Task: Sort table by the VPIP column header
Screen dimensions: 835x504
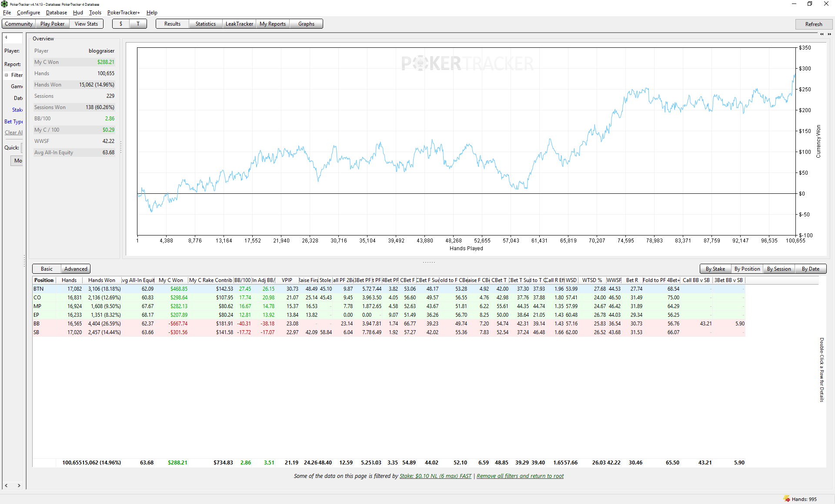Action: 287,280
